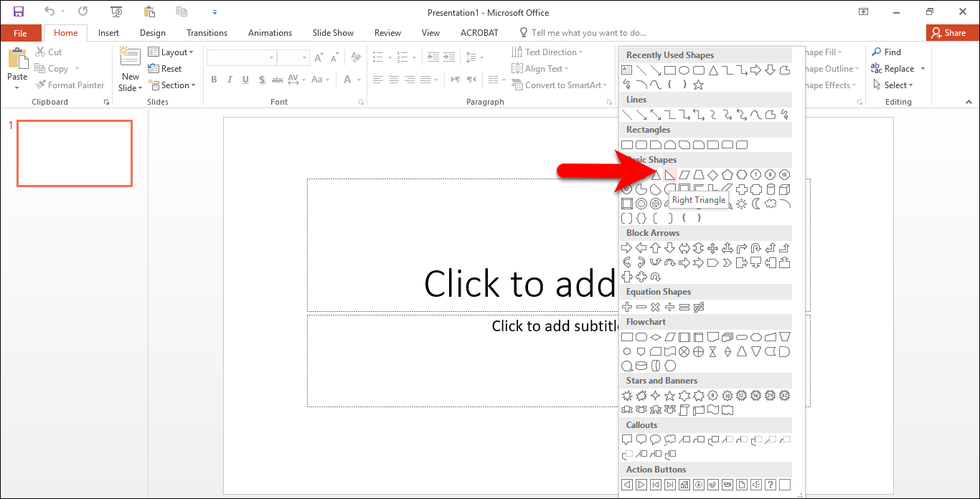
Task: Choose the Parallelogram basic shape
Action: coord(684,175)
